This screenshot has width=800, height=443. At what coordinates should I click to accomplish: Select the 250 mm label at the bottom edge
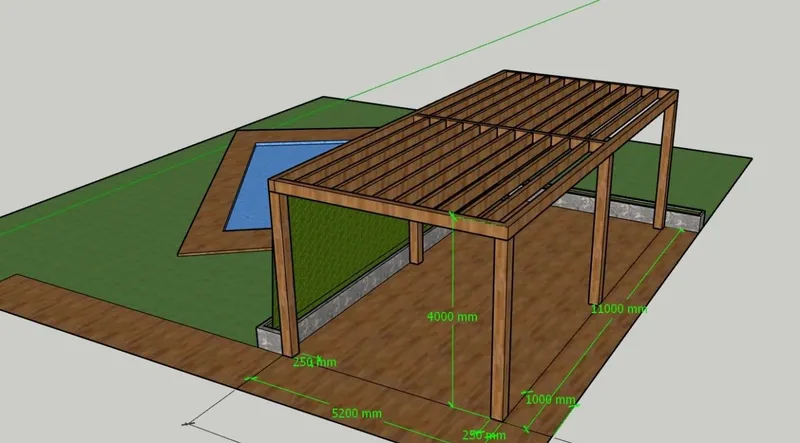click(x=484, y=435)
